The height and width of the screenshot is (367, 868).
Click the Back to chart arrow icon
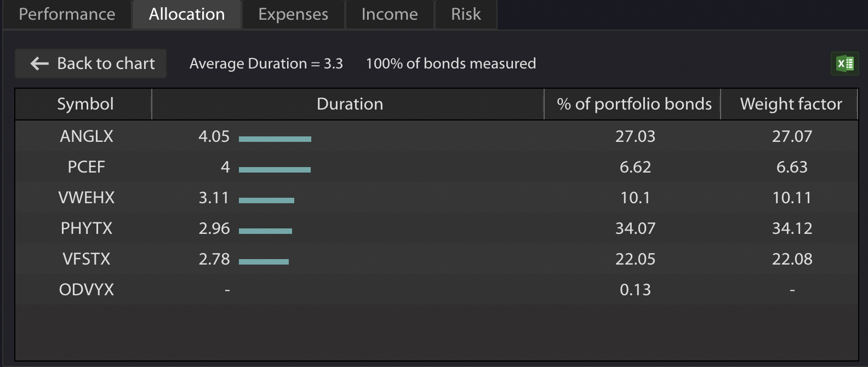click(x=39, y=64)
